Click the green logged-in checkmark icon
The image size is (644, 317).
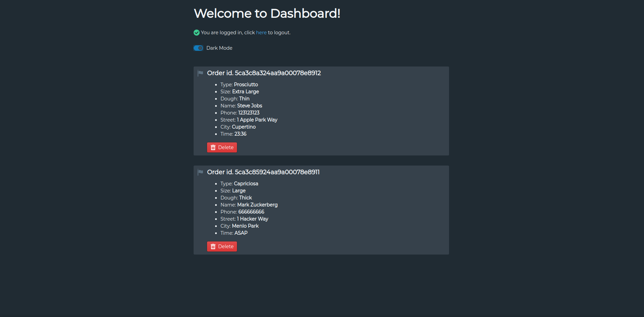(197, 33)
